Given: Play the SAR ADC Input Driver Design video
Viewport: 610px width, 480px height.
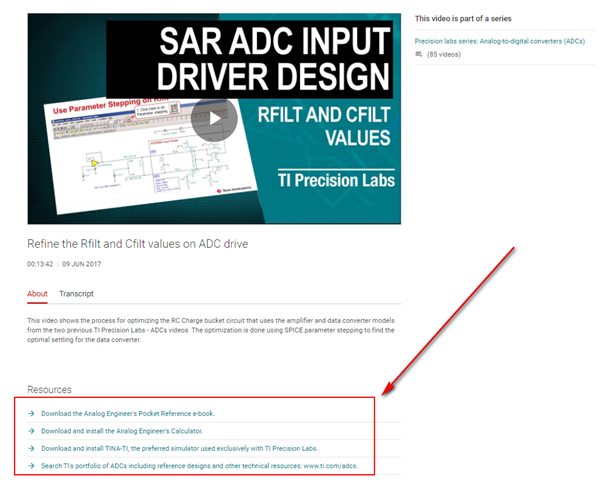Looking at the screenshot, I should 214,119.
